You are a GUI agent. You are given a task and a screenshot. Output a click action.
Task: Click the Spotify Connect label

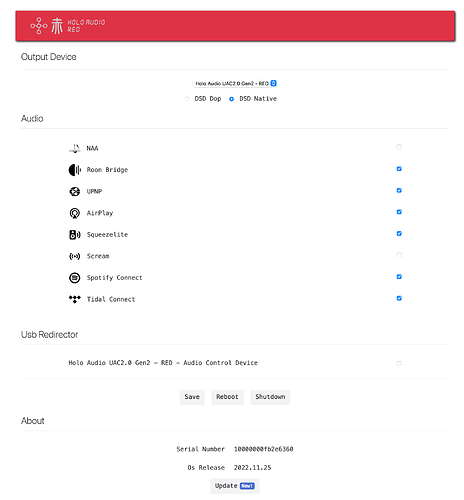click(x=115, y=278)
